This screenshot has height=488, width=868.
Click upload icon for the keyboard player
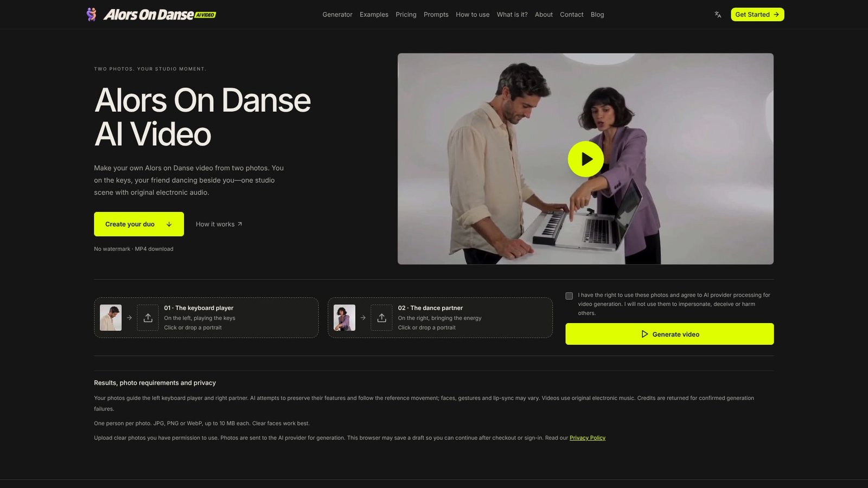pyautogui.click(x=148, y=318)
